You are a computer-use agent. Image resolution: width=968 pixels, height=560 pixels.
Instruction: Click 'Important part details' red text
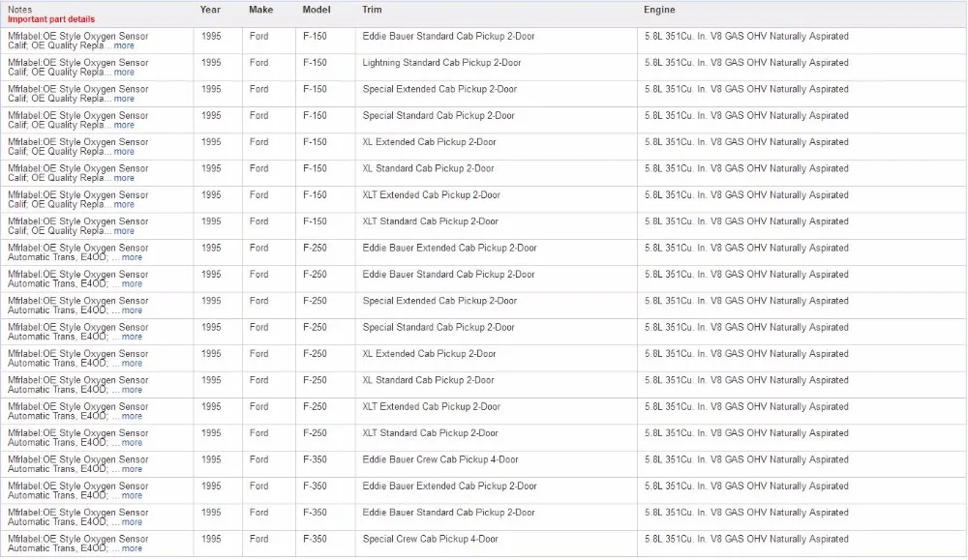coord(51,19)
